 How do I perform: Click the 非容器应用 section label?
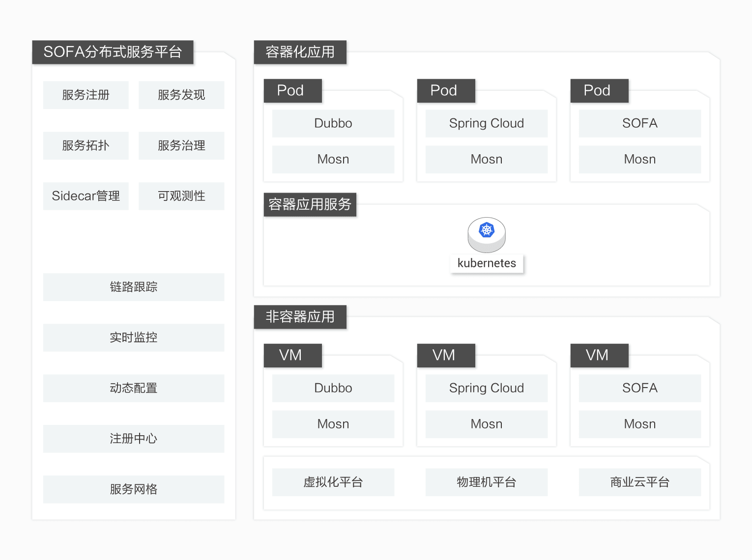[x=300, y=317]
